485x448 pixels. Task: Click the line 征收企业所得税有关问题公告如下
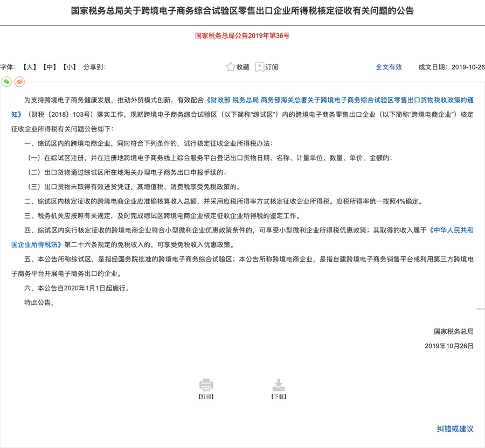click(x=63, y=129)
